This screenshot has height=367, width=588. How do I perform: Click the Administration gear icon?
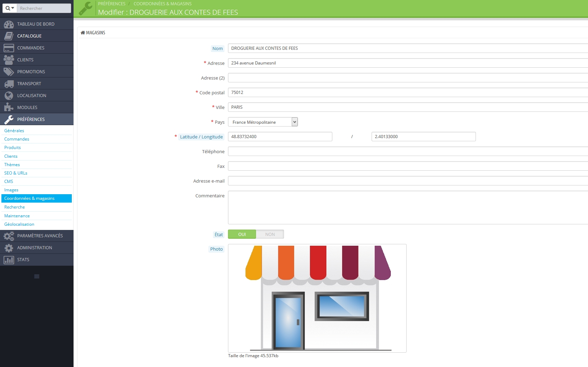(x=9, y=248)
